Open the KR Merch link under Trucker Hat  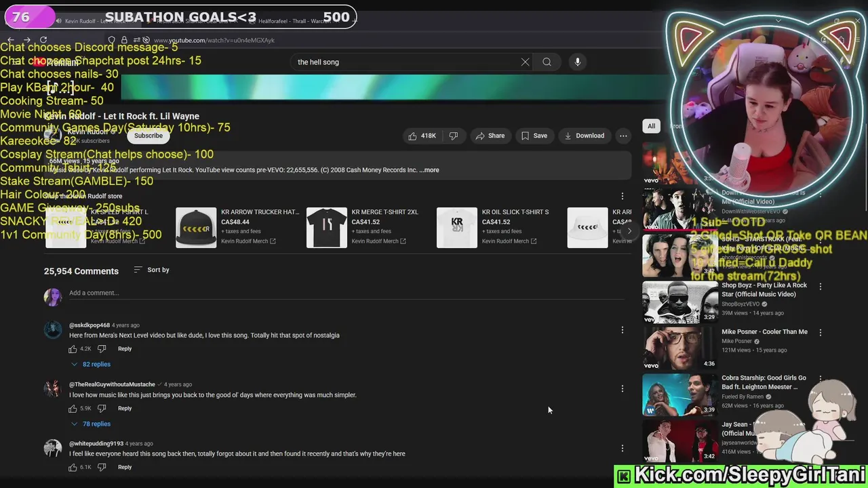(x=248, y=241)
